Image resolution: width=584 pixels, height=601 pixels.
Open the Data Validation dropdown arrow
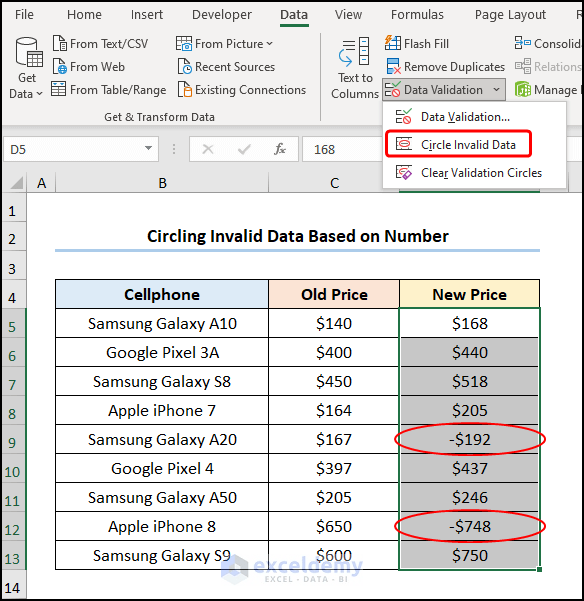496,89
